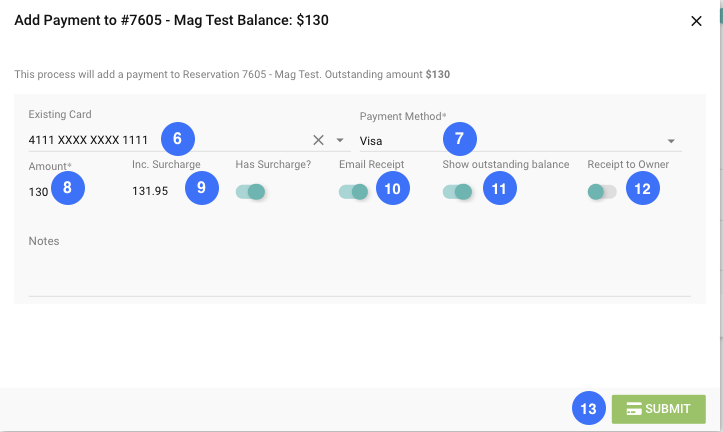Turn off the Email Receipt toggle
Screen dimensions: 723x432
pos(354,191)
